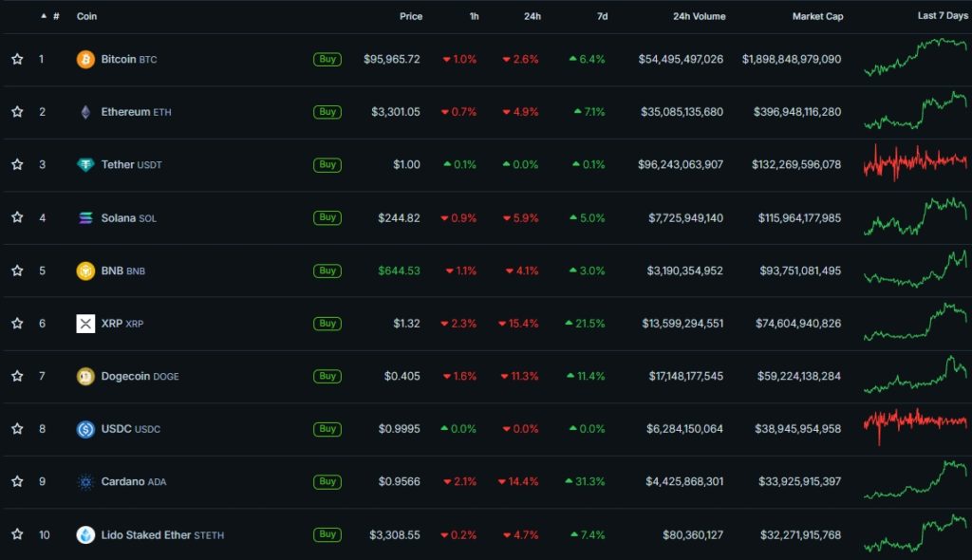Click the Bitcoin coin logo
The height and width of the screenshot is (560, 972).
click(85, 60)
